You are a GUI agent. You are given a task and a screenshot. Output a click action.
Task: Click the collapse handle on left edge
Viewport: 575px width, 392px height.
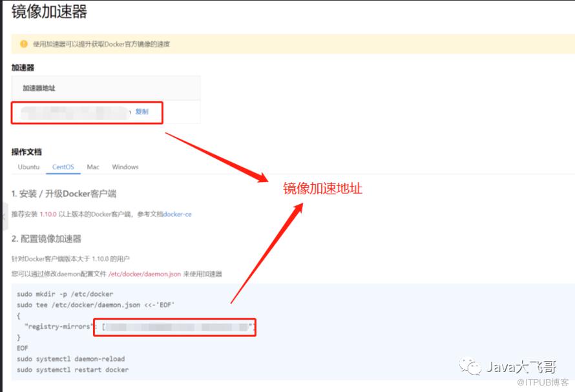(4, 216)
